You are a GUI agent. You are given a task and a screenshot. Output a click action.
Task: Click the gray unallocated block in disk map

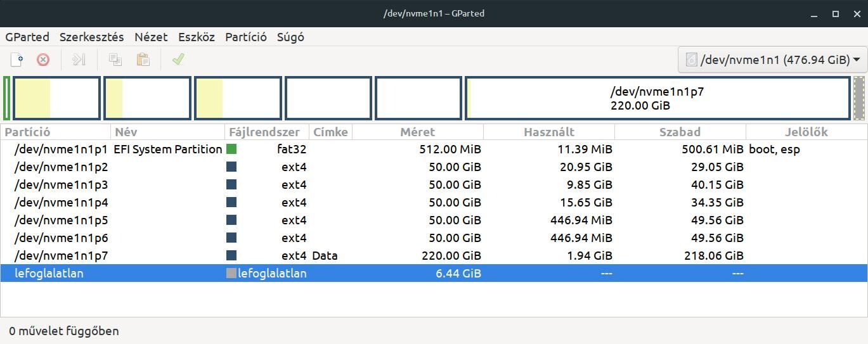click(x=859, y=98)
